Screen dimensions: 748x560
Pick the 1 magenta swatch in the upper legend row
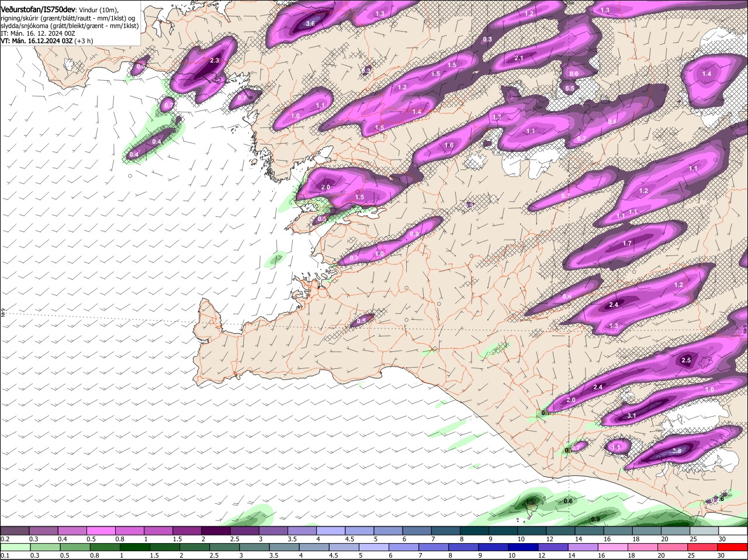coord(158,530)
